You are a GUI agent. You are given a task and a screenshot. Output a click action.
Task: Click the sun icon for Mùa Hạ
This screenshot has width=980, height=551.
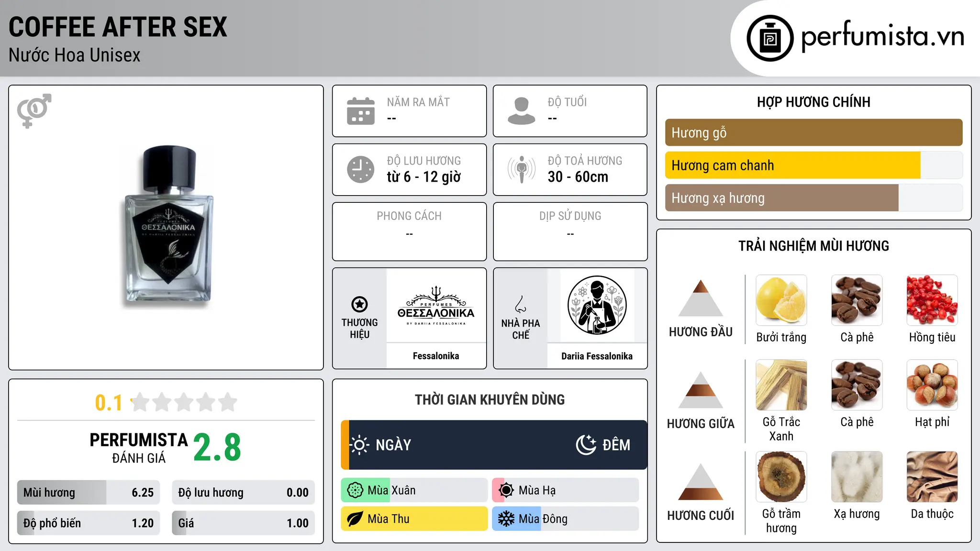pos(506,490)
